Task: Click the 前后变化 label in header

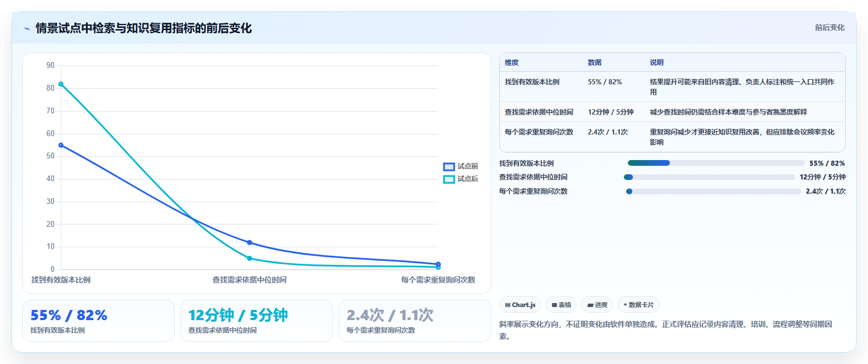Action: [830, 27]
